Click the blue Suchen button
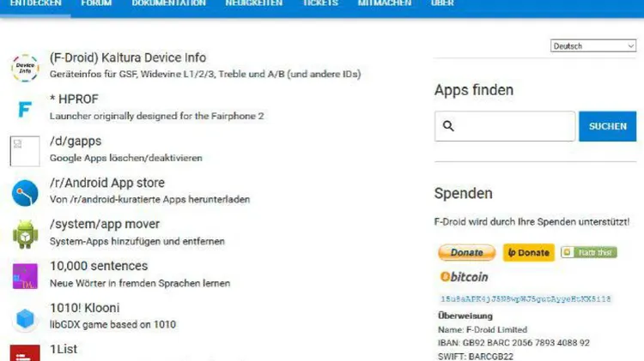 pyautogui.click(x=607, y=126)
